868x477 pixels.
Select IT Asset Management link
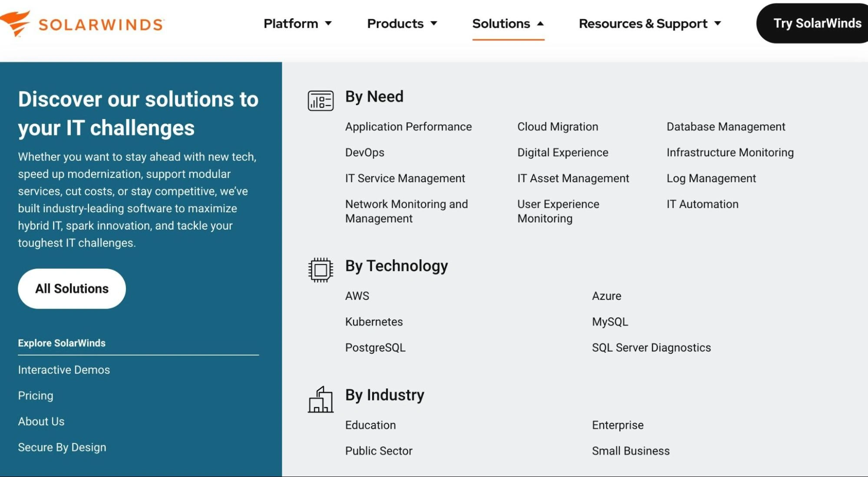click(x=573, y=178)
